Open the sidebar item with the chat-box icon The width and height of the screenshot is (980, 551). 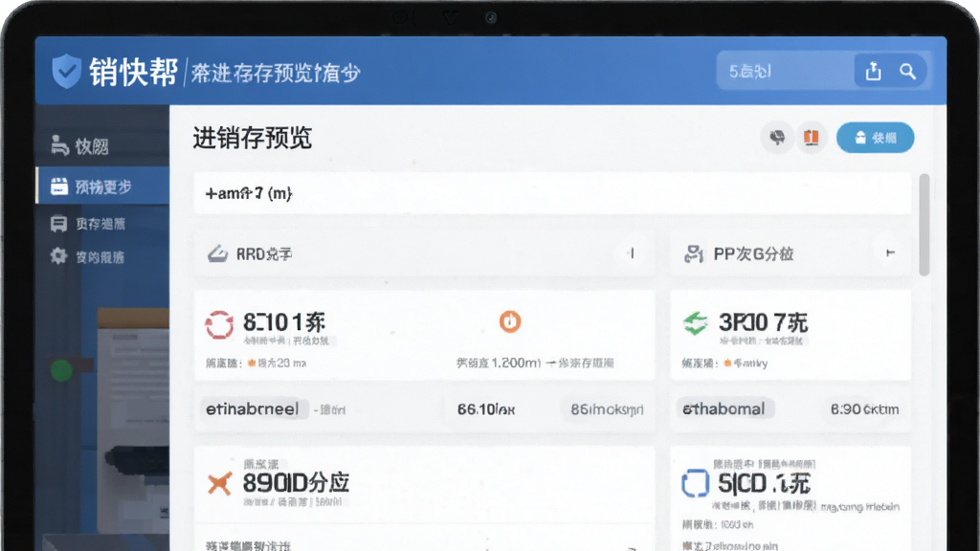tap(101, 224)
